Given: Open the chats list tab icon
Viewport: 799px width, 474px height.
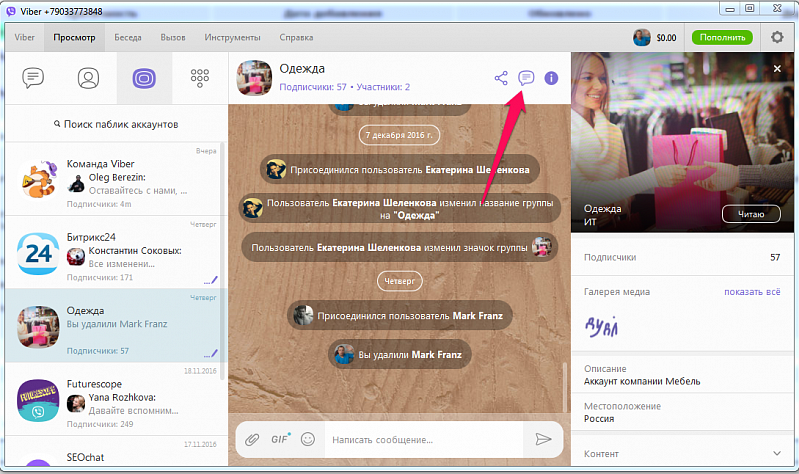Looking at the screenshot, I should point(33,78).
